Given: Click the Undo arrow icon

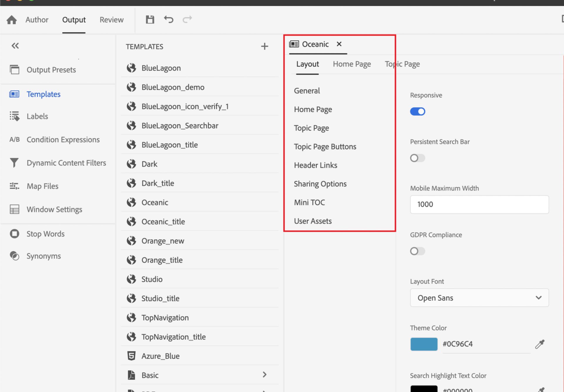Looking at the screenshot, I should (x=169, y=20).
